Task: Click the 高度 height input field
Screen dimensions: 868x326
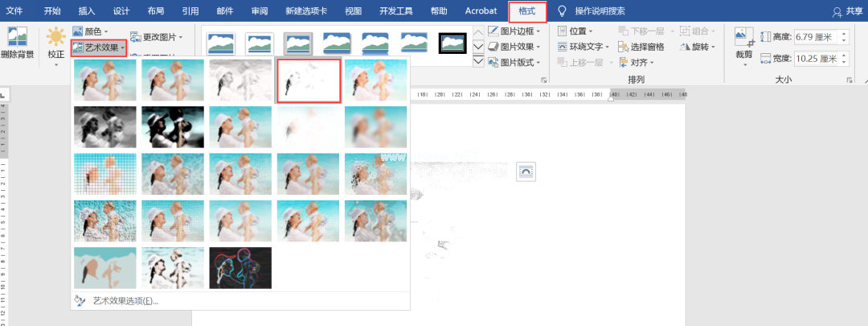Action: pyautogui.click(x=817, y=37)
